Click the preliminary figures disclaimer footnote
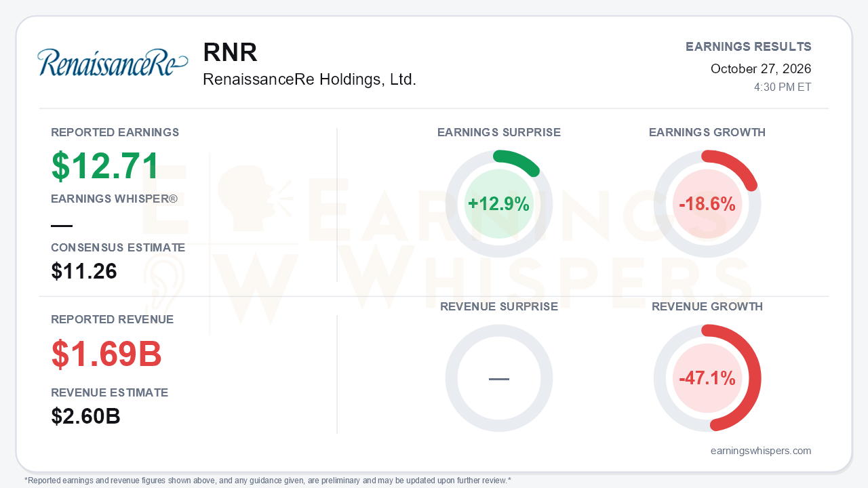The image size is (868, 488). tap(268, 481)
